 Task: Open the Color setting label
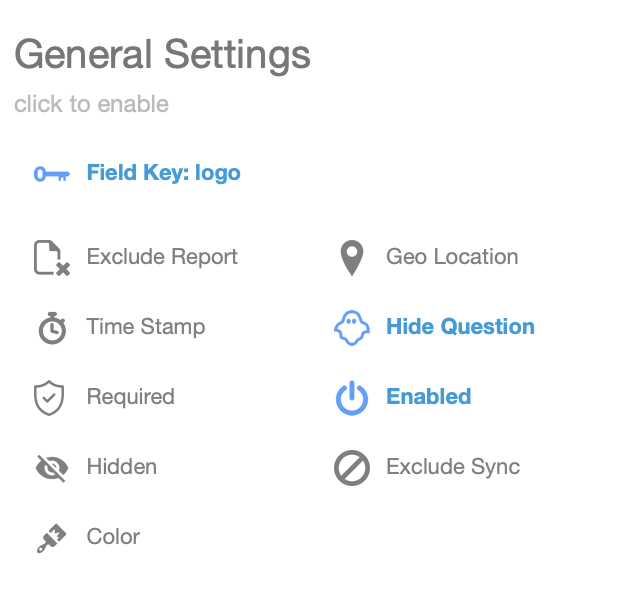click(113, 537)
